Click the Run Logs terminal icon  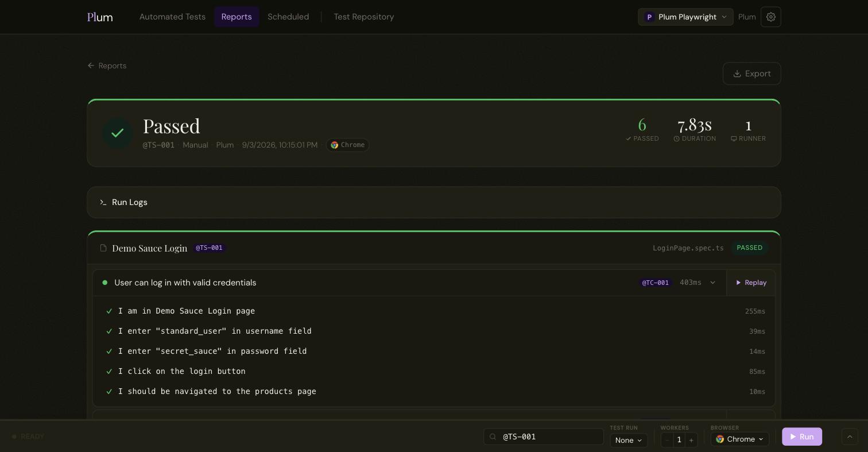point(103,202)
